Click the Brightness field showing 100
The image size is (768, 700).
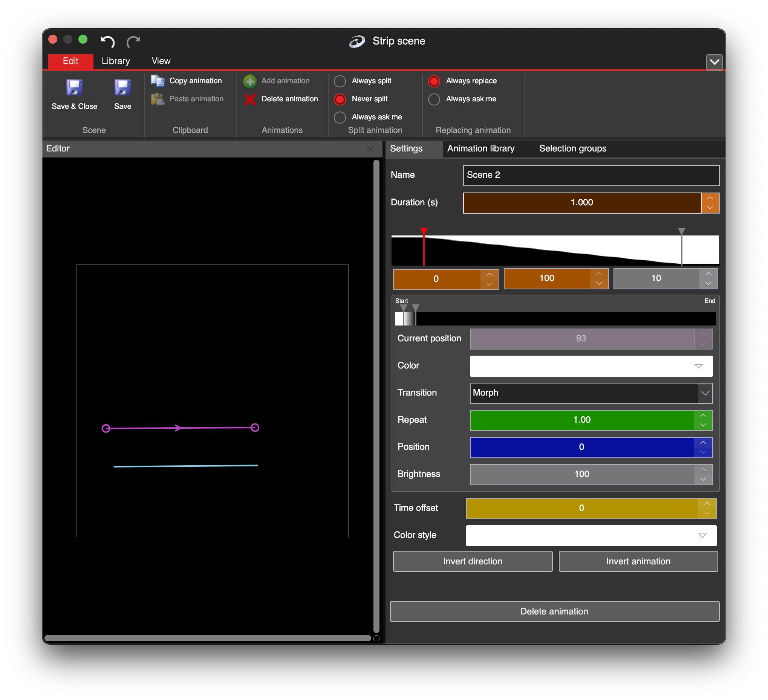point(581,474)
